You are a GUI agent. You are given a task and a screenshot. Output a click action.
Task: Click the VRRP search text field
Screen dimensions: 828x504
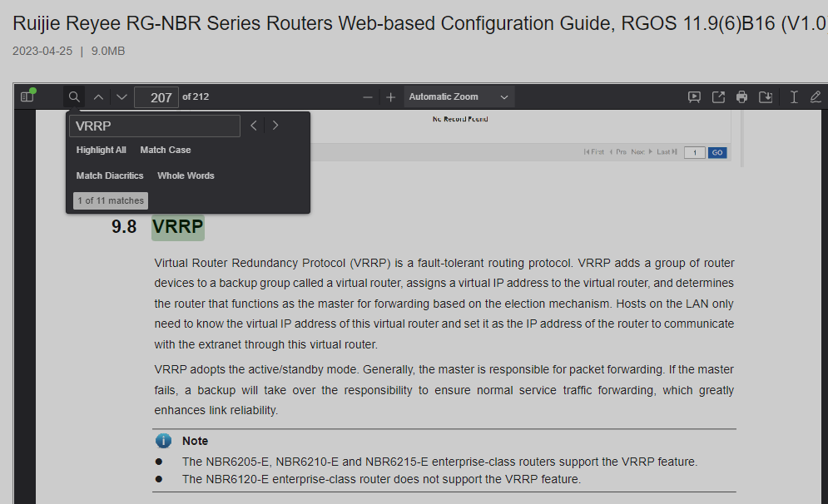155,126
